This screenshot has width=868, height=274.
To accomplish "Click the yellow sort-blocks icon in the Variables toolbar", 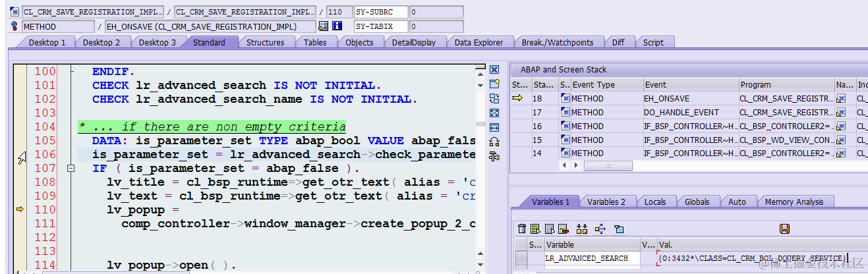I will click(x=582, y=229).
